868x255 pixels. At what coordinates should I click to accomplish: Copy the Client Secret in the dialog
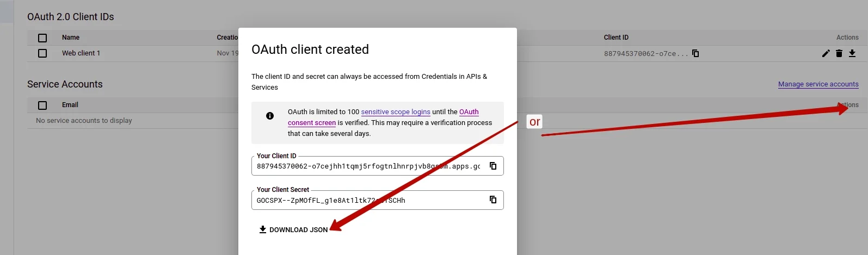[493, 200]
